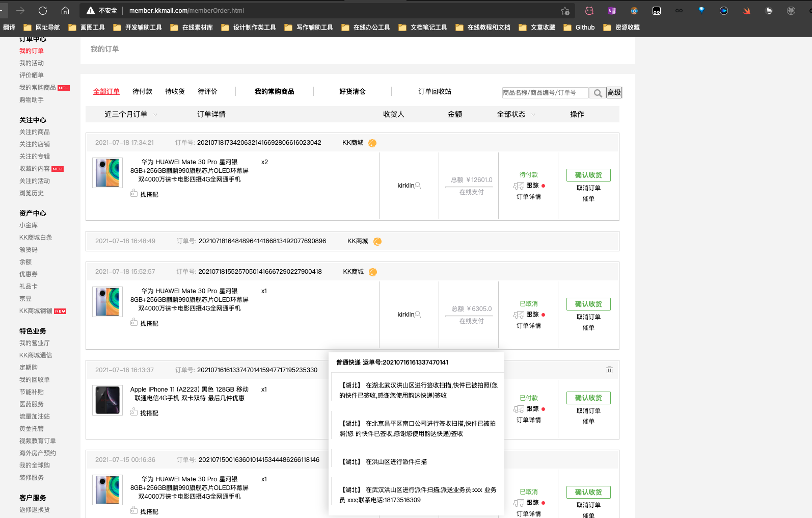Open 订单回收站 tab

point(435,92)
